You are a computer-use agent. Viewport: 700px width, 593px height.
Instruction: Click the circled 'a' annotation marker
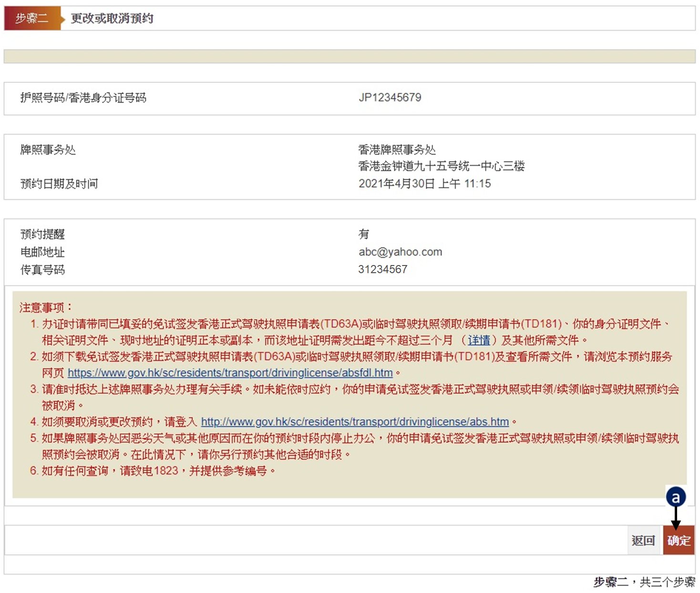(x=676, y=498)
